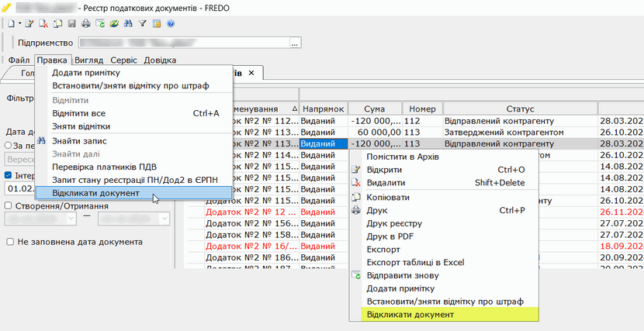Screen dimensions: 644x331
Task: Open the new document dropdown arrow
Action: pos(19,24)
